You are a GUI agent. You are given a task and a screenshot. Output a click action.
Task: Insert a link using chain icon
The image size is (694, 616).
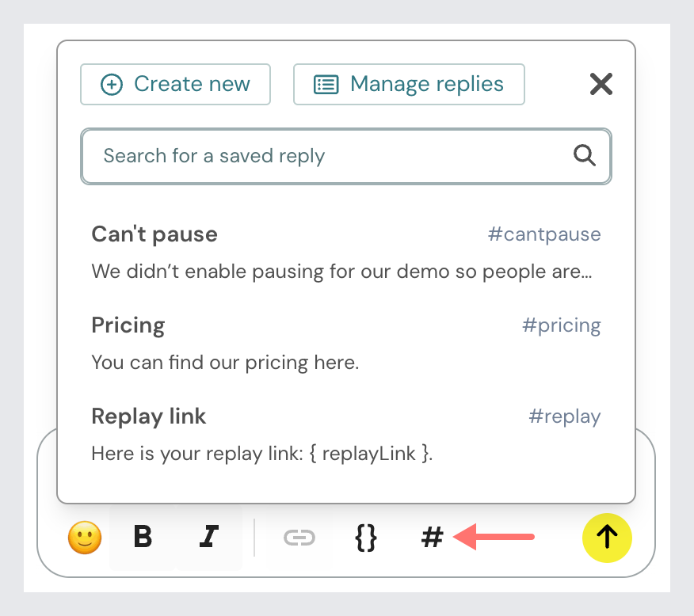click(x=299, y=538)
